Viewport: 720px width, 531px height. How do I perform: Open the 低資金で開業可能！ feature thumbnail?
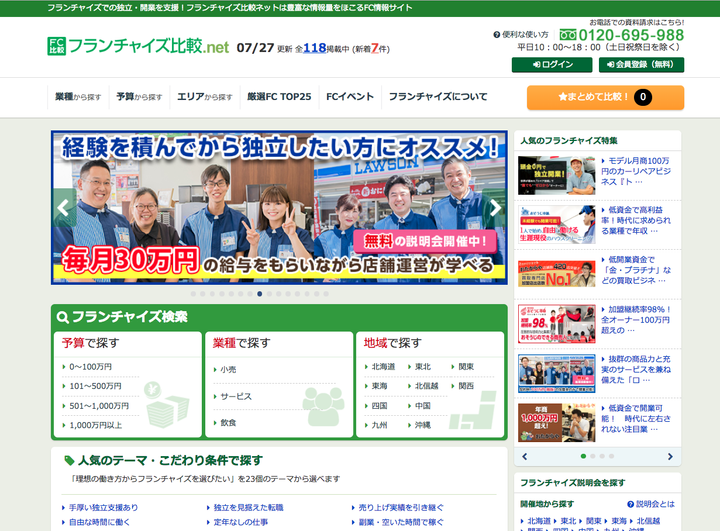point(557,423)
